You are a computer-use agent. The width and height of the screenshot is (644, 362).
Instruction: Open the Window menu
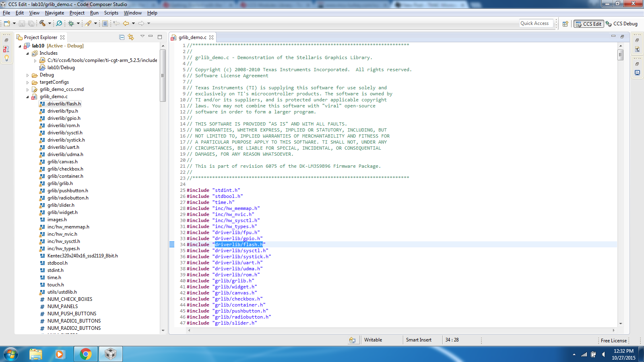(133, 13)
